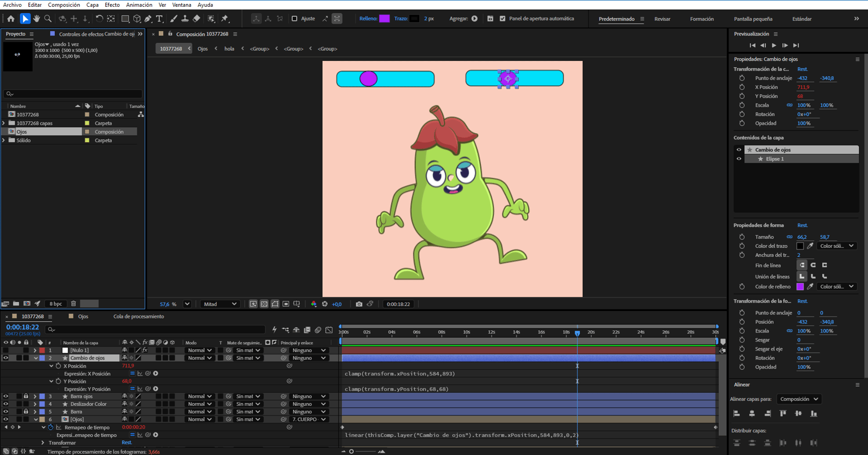Select the Pen tool
868x455 pixels.
148,19
